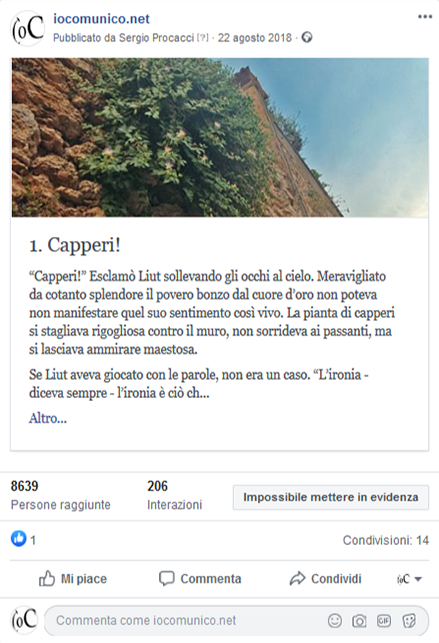The image size is (439, 643).
Task: Insert an emoji in the comment box
Action: click(x=334, y=621)
